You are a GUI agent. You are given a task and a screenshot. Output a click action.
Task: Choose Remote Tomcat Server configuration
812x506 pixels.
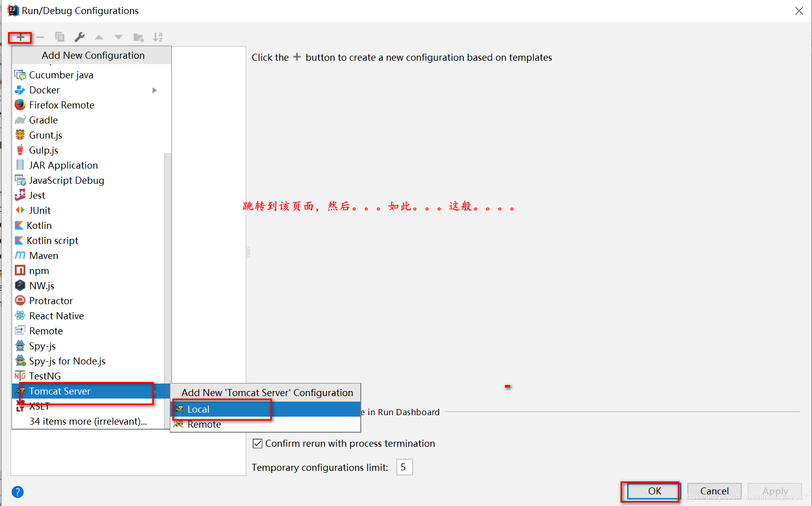266,425
